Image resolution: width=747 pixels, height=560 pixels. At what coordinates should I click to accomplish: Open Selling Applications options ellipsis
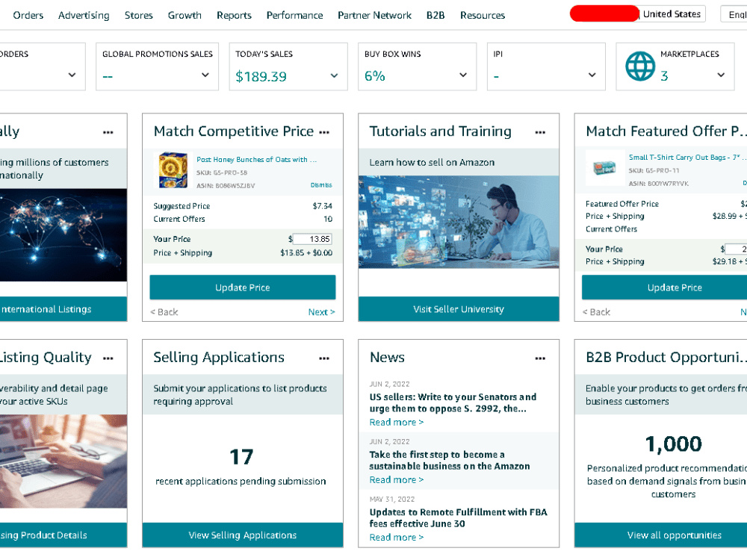tap(324, 358)
